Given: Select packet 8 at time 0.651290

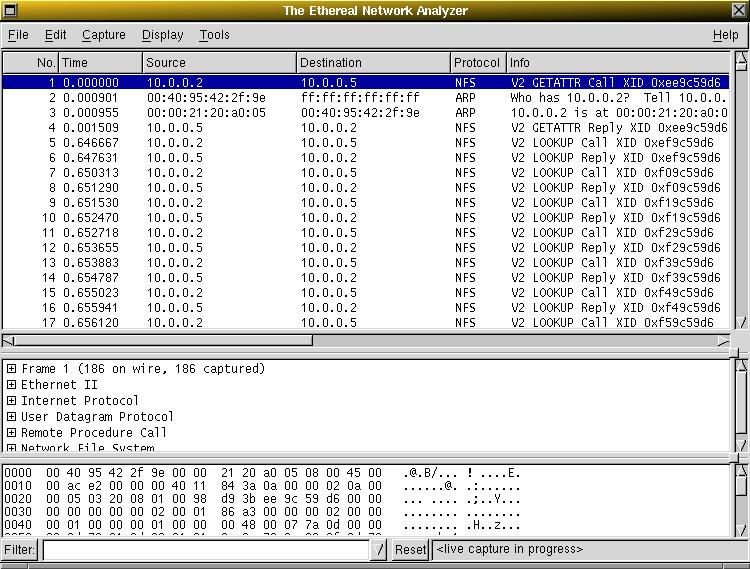Looking at the screenshot, I should (366, 187).
